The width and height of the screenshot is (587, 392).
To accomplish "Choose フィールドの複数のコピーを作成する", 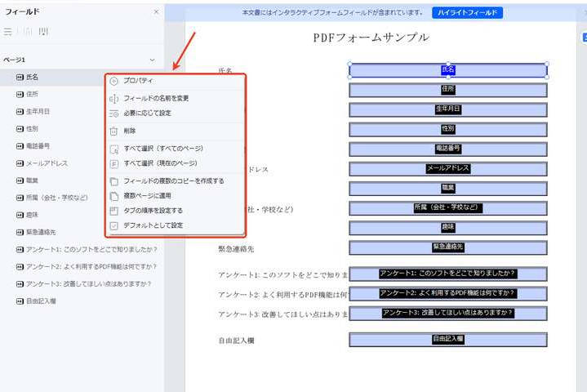I will pyautogui.click(x=176, y=181).
